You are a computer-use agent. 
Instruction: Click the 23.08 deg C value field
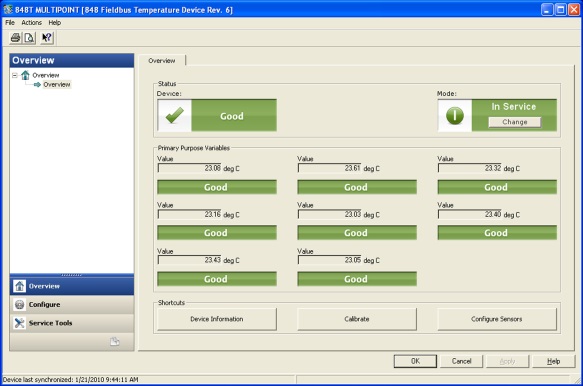190,168
